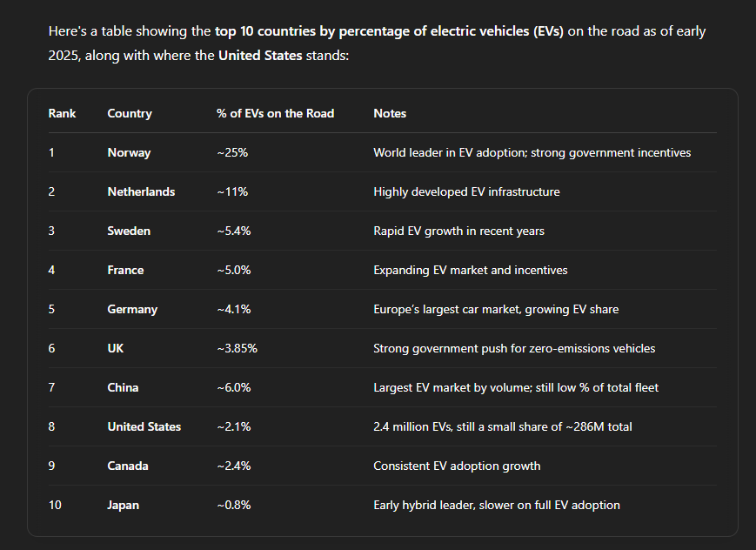This screenshot has width=756, height=550.
Task: Select the ~3.85% value for UK
Action: (238, 348)
